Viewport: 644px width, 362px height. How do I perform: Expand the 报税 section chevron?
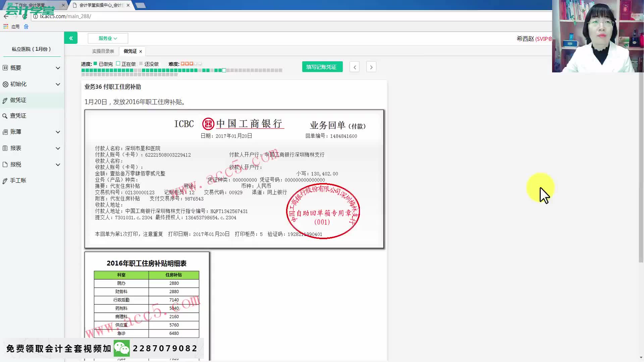[x=57, y=165]
